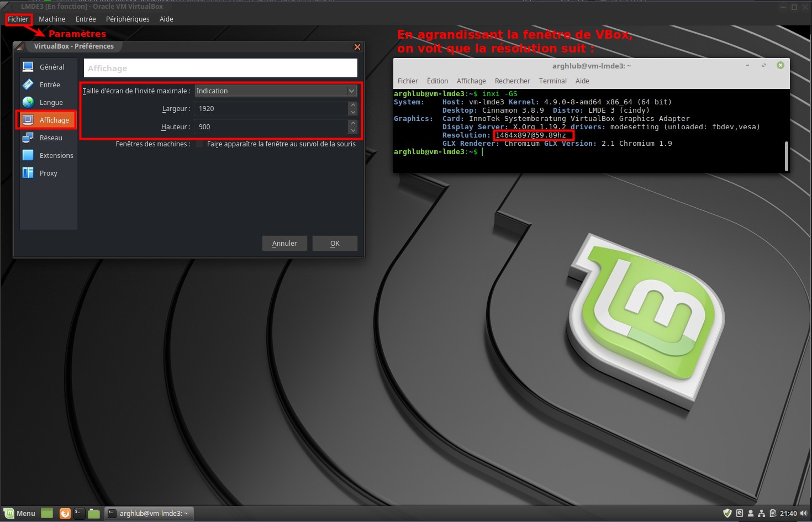Screen dimensions: 812x522
Task: Select the Proxy settings section
Action: point(48,173)
